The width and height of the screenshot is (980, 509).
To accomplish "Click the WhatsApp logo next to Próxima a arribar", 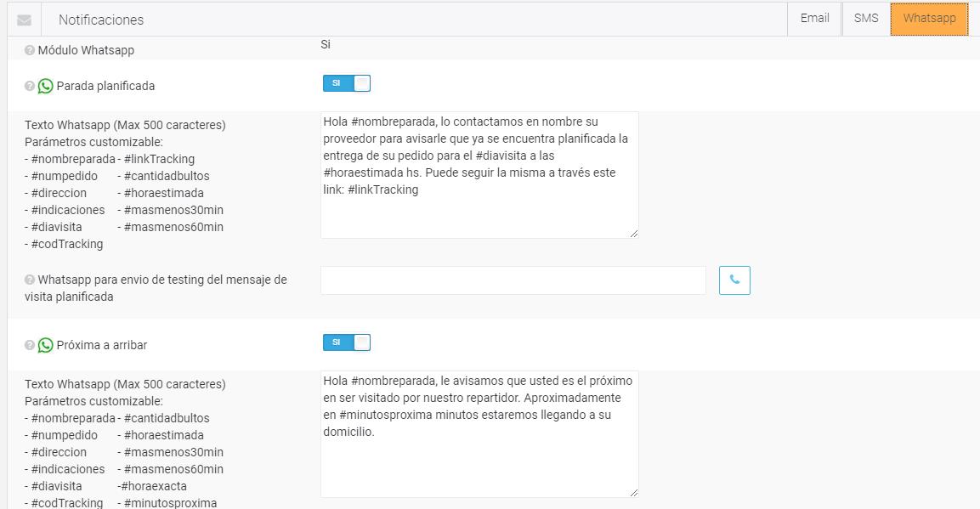I will 46,345.
